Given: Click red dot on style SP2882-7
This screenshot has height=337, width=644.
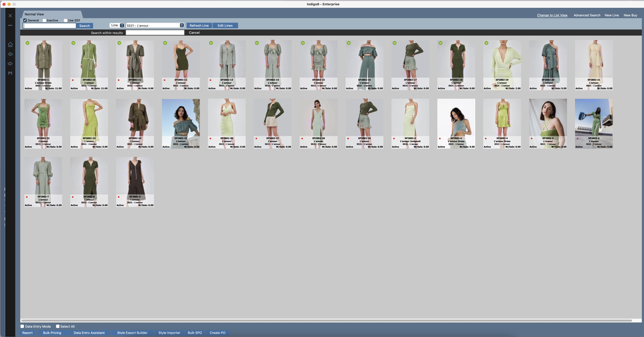Looking at the screenshot, I should (26, 197).
